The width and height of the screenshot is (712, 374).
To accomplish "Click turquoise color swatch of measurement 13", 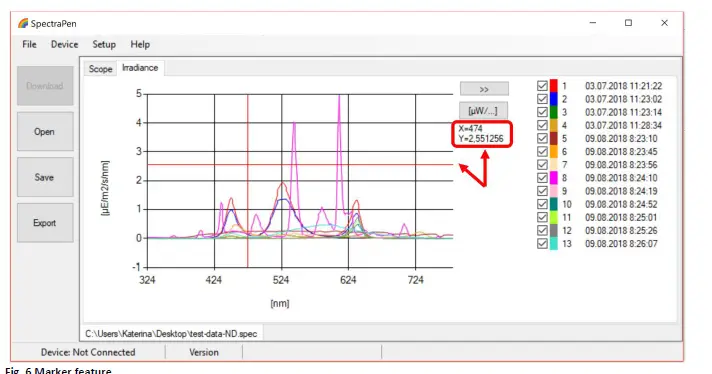I will point(554,244).
